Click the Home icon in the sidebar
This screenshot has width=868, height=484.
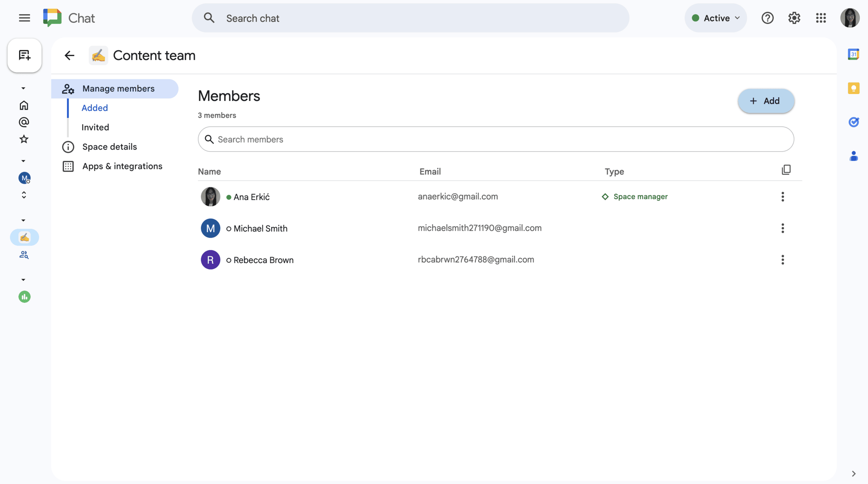(24, 105)
